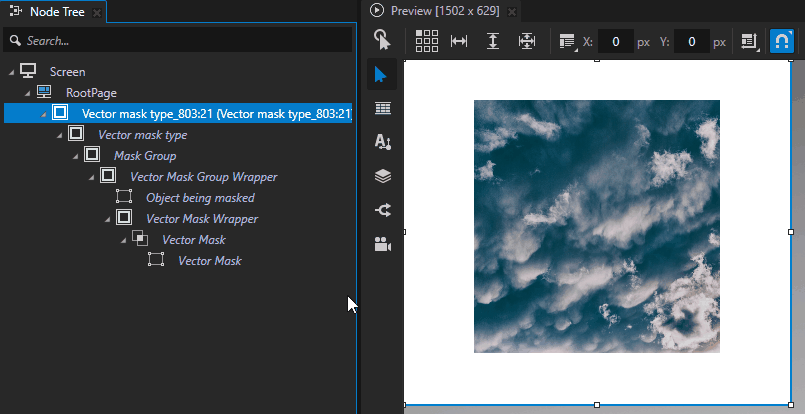This screenshot has height=414, width=805.
Task: Click the fit height vertical arrows icon
Action: 493,41
